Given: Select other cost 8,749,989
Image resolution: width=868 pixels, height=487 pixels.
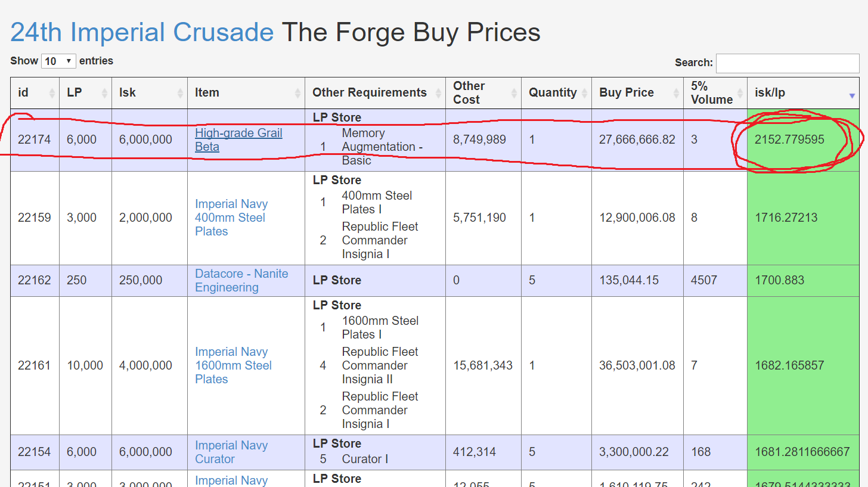Looking at the screenshot, I should point(479,139).
